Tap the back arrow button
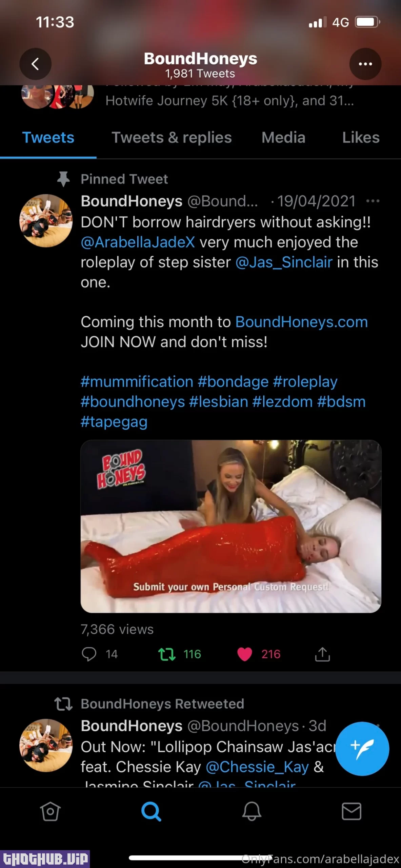The width and height of the screenshot is (401, 868). [35, 64]
